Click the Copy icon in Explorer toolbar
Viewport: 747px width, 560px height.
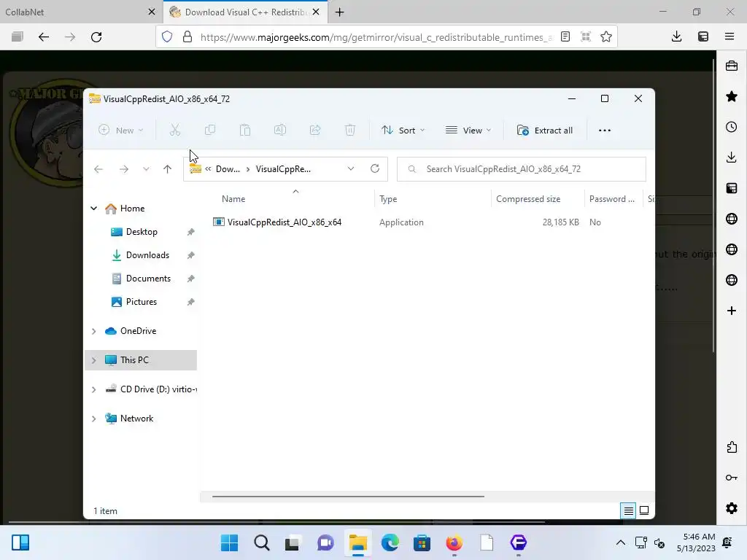(210, 130)
